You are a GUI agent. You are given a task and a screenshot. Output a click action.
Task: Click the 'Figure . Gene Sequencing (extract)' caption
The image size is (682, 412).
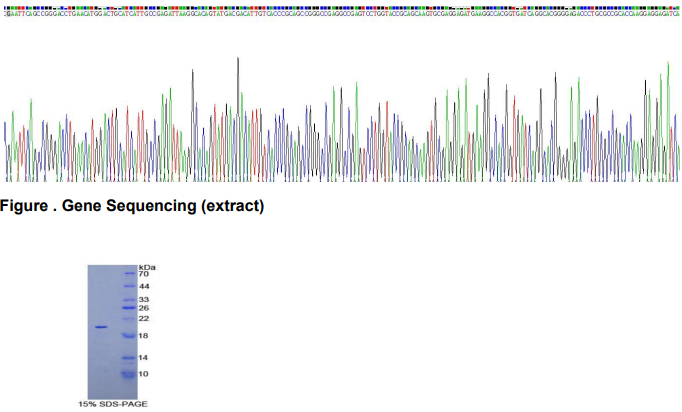pyautogui.click(x=132, y=206)
